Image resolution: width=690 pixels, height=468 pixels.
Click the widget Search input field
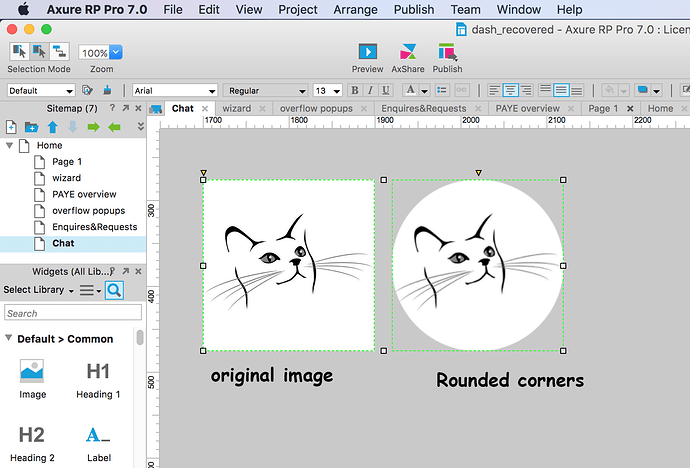coord(73,313)
